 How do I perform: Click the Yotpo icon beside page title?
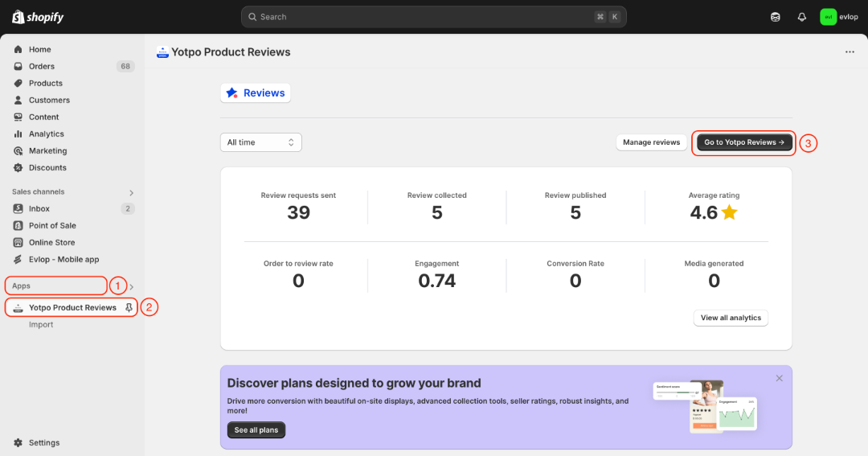162,52
